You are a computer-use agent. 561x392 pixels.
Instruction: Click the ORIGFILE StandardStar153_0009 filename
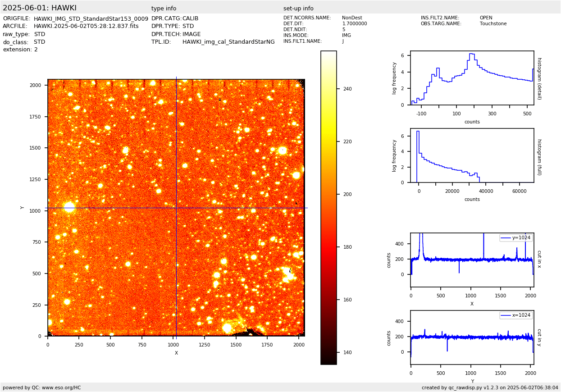point(91,19)
